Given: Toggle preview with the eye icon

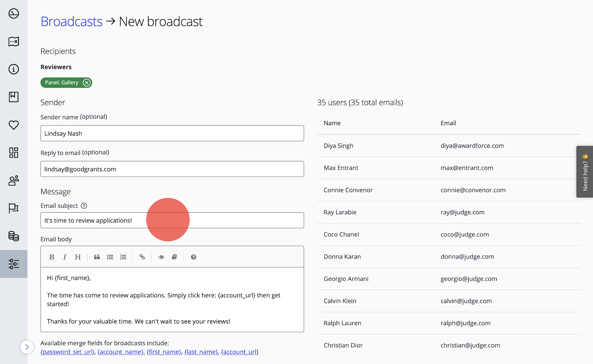Looking at the screenshot, I should 161,257.
